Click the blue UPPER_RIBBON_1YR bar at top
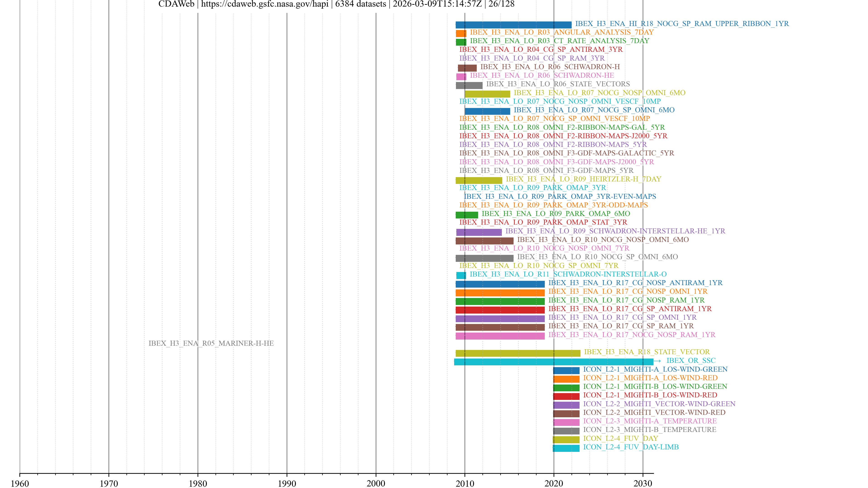Screen dimensions: 868x488 (x=513, y=25)
